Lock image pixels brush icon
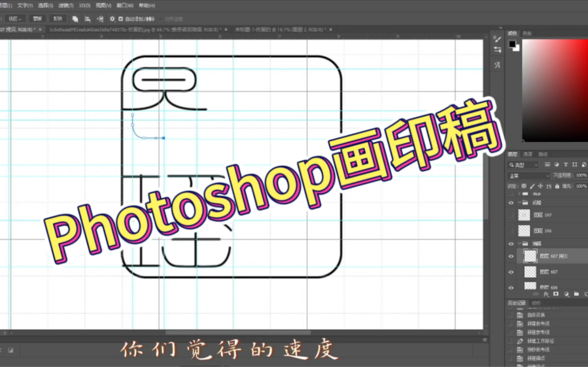 point(532,186)
